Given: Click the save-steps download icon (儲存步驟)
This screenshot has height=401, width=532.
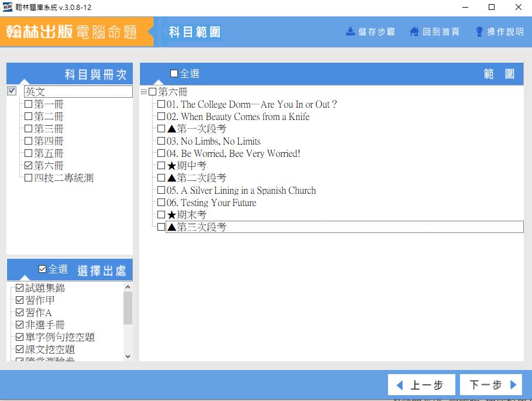Looking at the screenshot, I should click(x=350, y=32).
